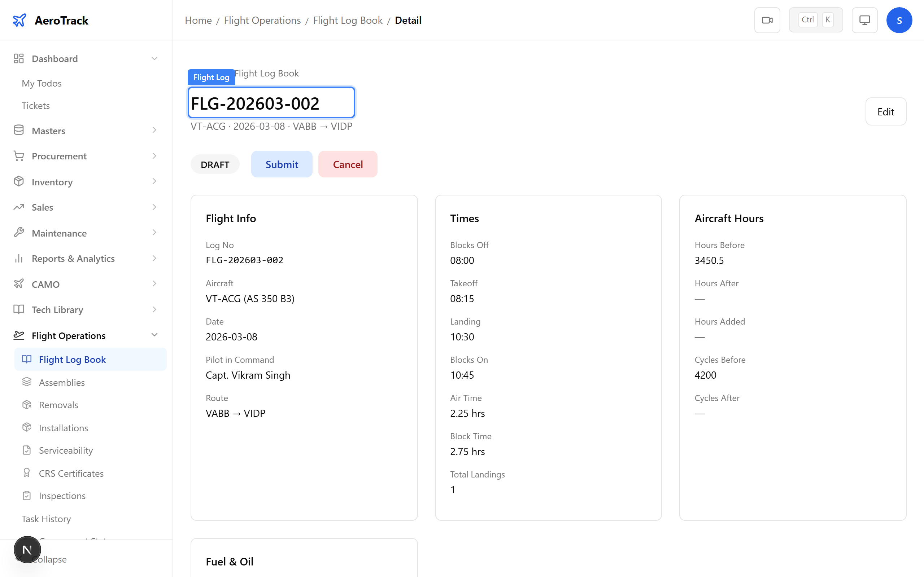The image size is (924, 577).
Task: Expand the Reports & Analytics section
Action: click(154, 258)
